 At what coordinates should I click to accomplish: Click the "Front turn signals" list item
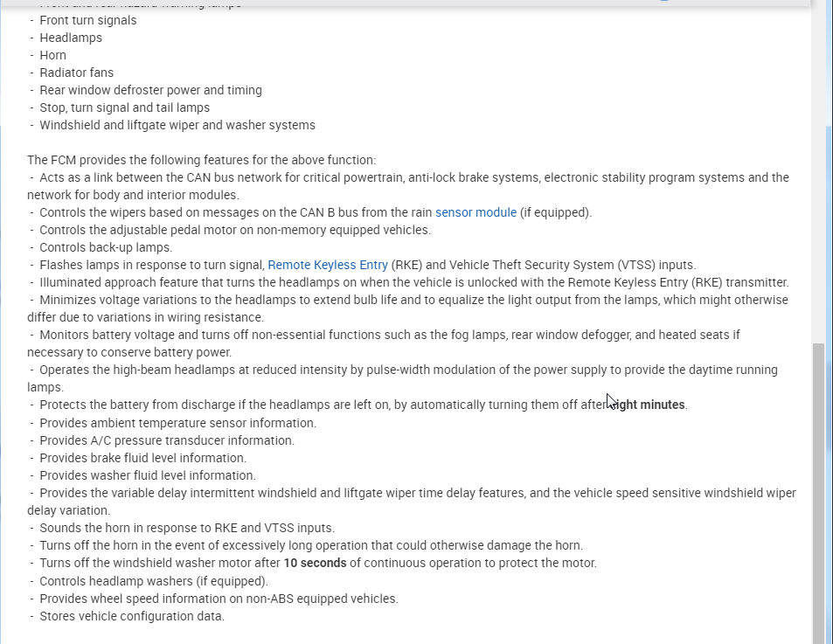(87, 20)
